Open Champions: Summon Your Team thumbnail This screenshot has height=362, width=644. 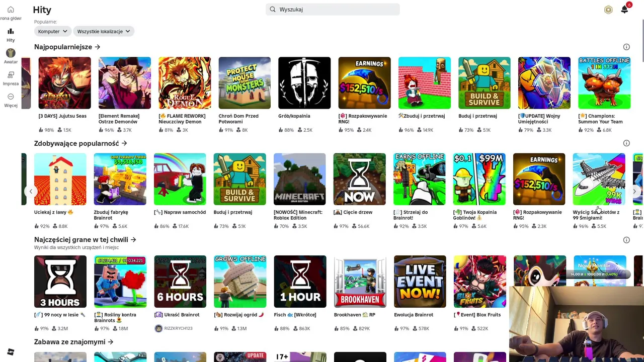point(604,83)
